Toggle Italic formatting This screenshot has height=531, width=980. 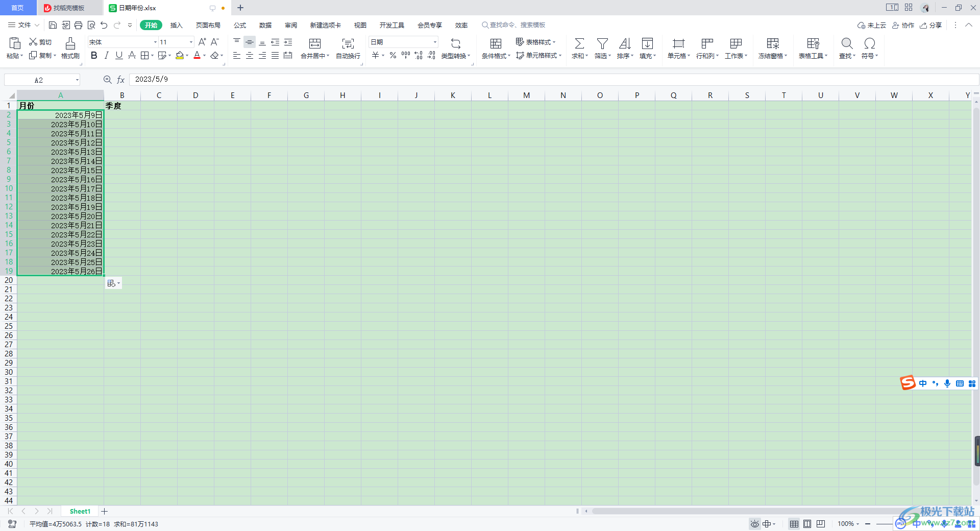106,55
